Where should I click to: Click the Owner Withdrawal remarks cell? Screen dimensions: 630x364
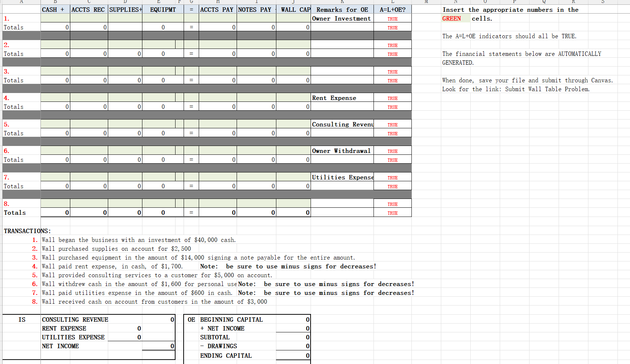pyautogui.click(x=341, y=151)
